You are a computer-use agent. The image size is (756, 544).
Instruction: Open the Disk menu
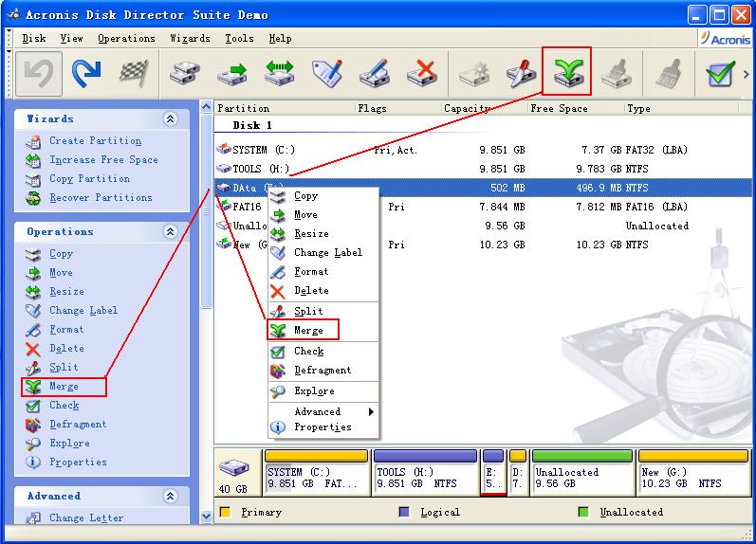(34, 39)
